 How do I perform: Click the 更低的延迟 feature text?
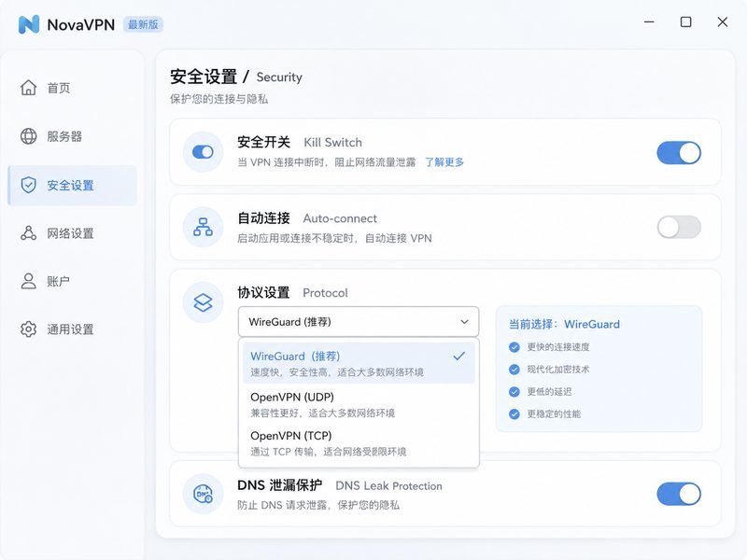(549, 392)
